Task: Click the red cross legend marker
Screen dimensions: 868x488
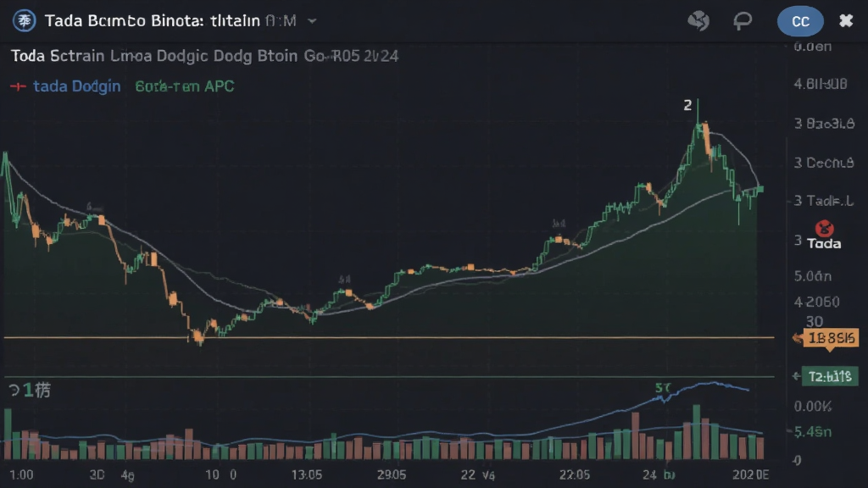Action: (x=18, y=86)
